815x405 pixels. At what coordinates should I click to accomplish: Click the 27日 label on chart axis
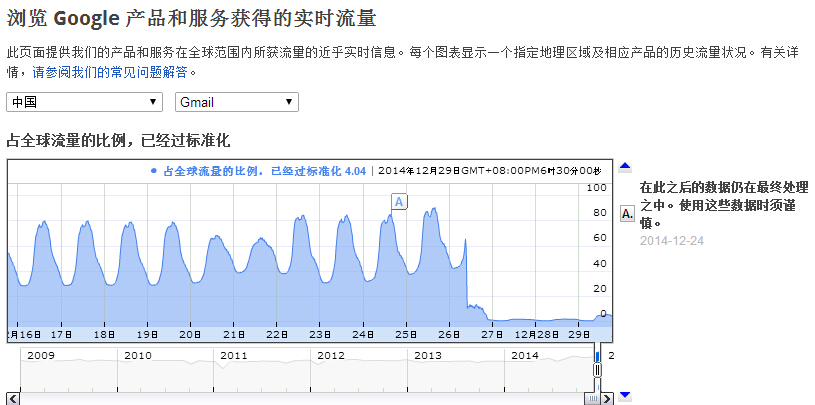491,334
